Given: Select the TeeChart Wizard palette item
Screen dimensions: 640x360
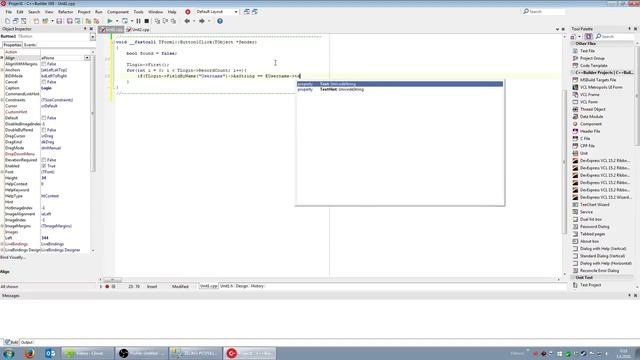Looking at the screenshot, I should [x=591, y=204].
